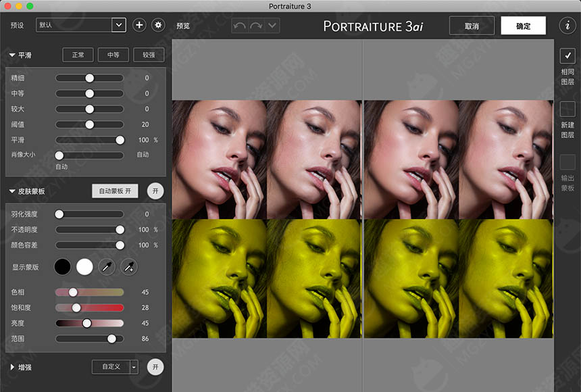Toggle the 相同图层 checkbox

pos(567,55)
